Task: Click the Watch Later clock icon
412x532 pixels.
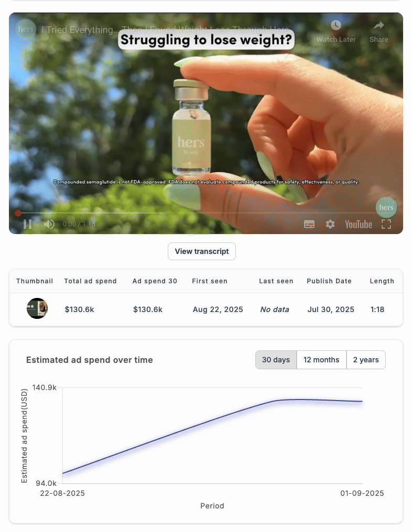Action: pos(336,25)
